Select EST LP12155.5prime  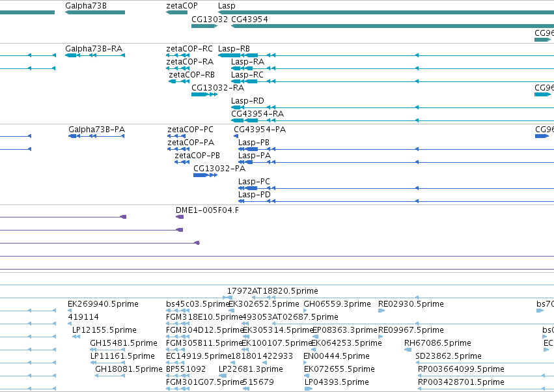coord(104,331)
